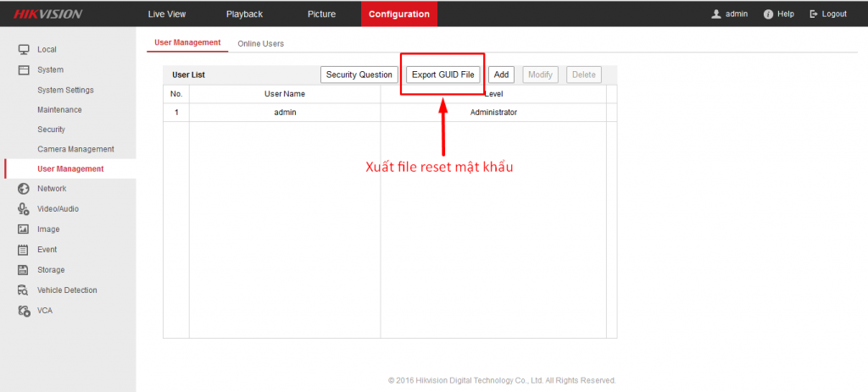This screenshot has height=392, width=868.
Task: Click the Image picture icon
Action: pyautogui.click(x=24, y=229)
